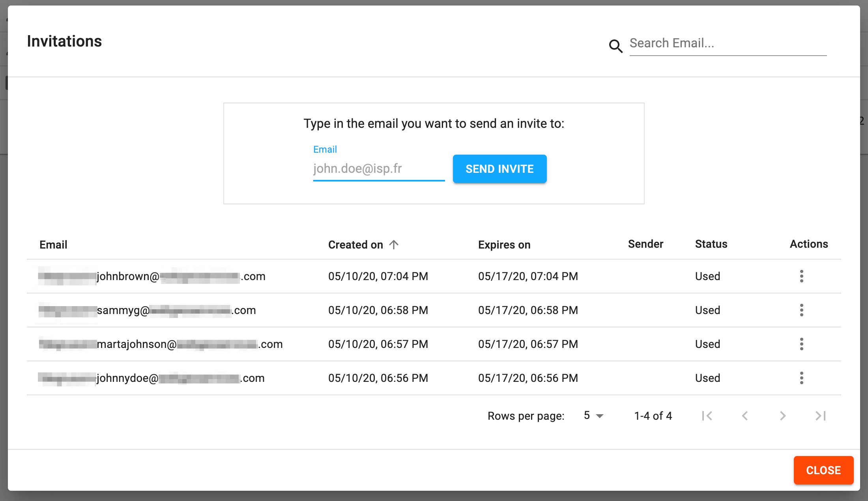Click the orange Close button

[823, 470]
